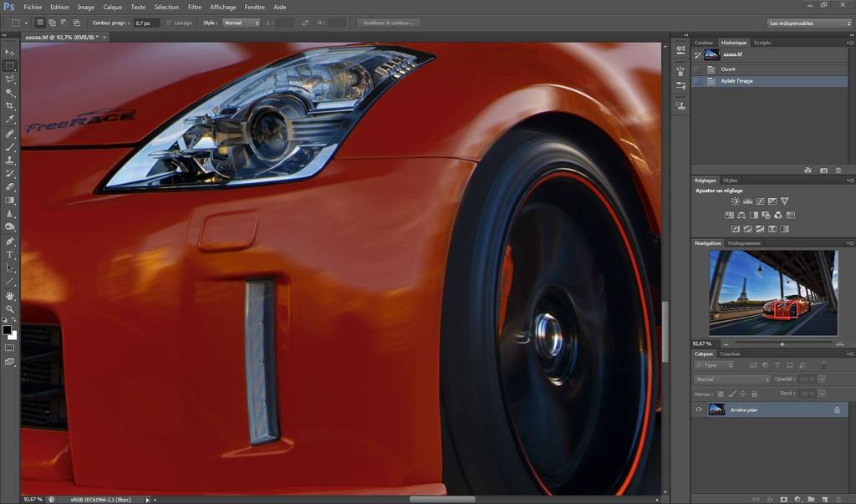
Task: Toggle history source box beside Ouvrir
Action: coord(697,69)
